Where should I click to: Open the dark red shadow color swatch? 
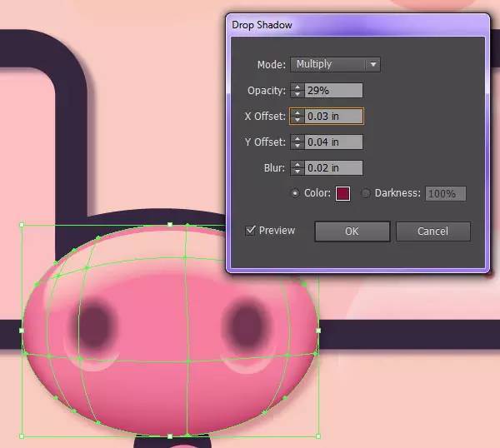pos(342,193)
